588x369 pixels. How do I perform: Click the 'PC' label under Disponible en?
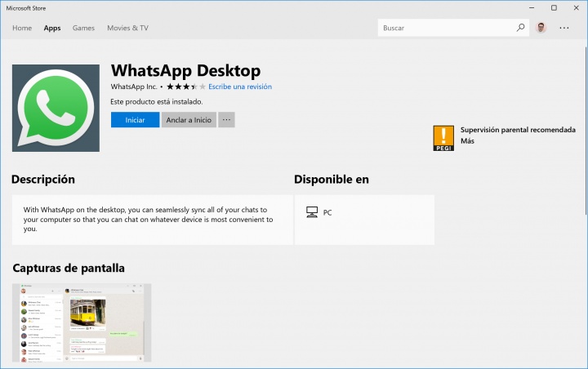(327, 212)
